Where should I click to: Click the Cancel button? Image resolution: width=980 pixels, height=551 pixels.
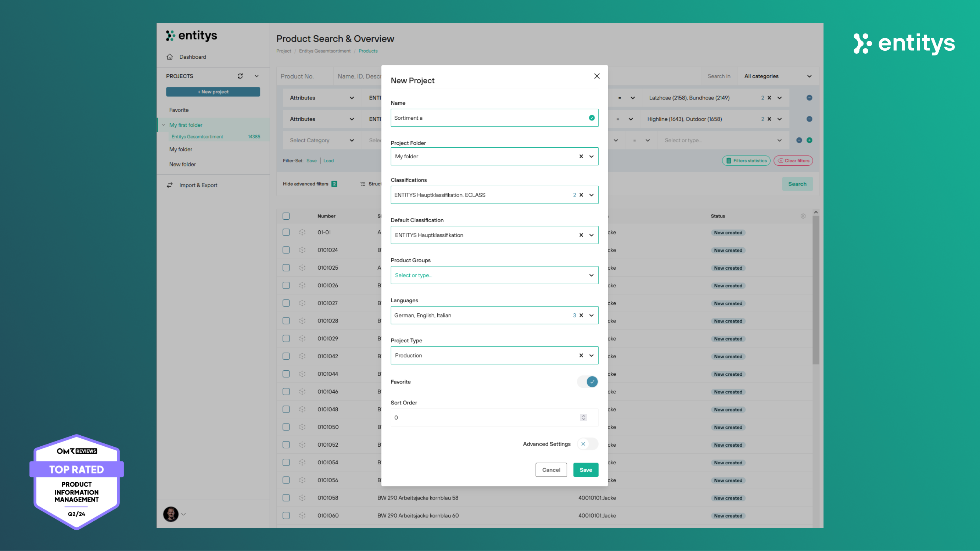coord(551,470)
